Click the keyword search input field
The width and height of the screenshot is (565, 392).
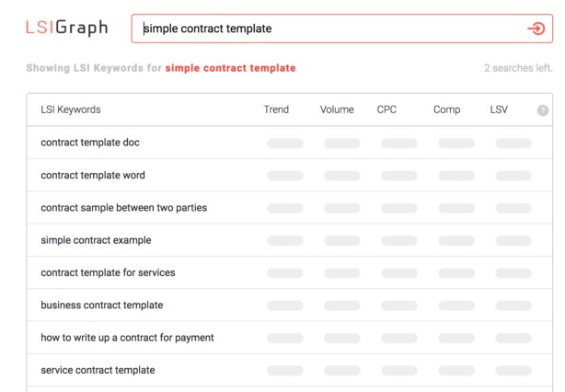coord(331,29)
